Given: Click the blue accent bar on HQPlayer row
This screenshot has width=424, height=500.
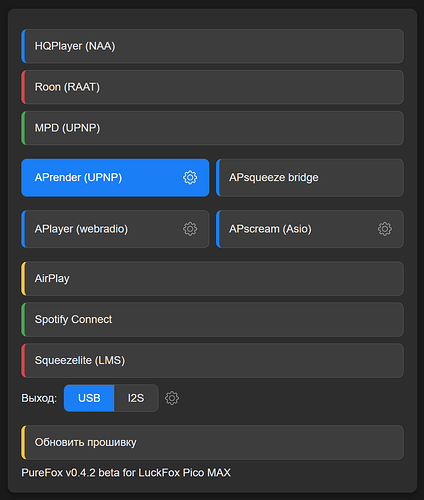Looking at the screenshot, I should click(x=23, y=46).
